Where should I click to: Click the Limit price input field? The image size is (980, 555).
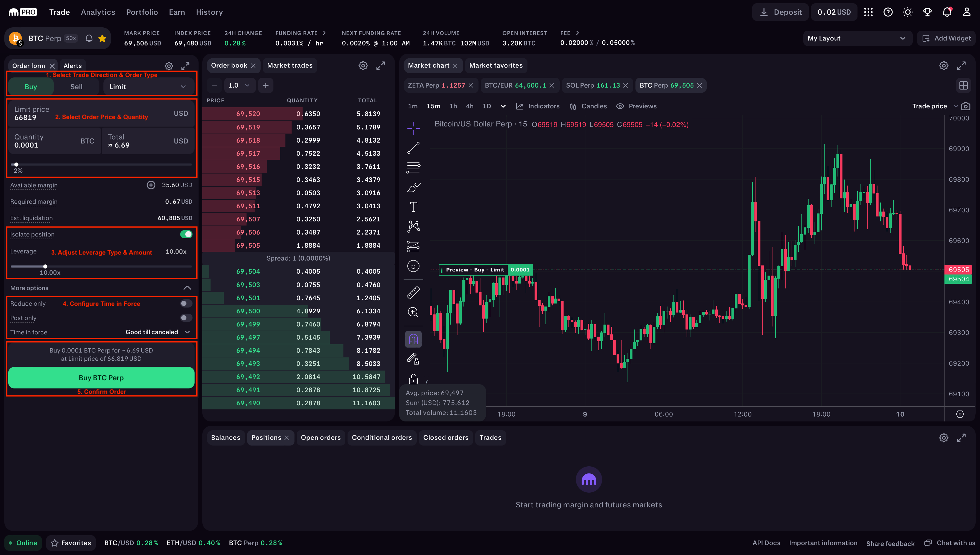pos(101,114)
